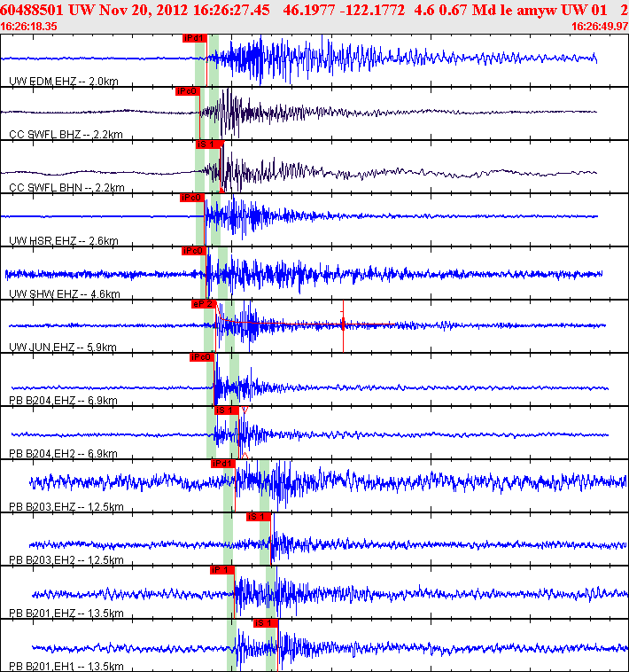The image size is (629, 672).
Task: Select the iS 1 pick marker on B204 EH2 trace
Action: coord(227,410)
